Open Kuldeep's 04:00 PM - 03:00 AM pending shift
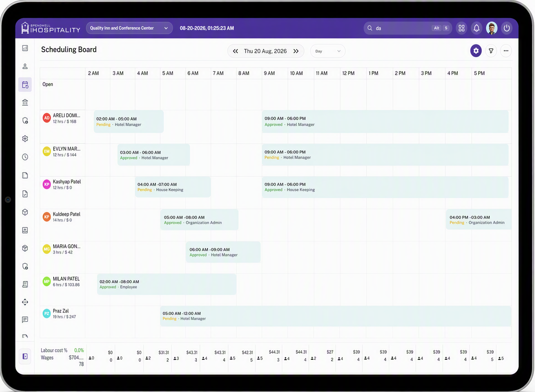The height and width of the screenshot is (392, 535). coord(479,219)
